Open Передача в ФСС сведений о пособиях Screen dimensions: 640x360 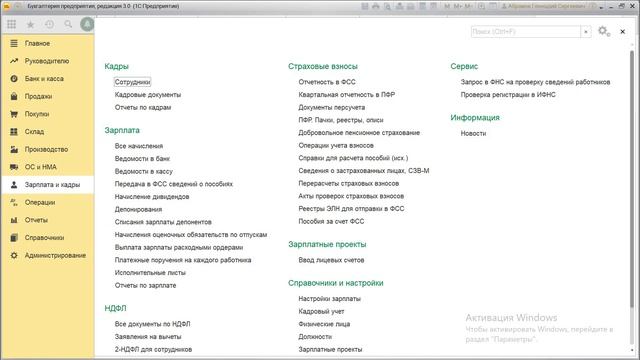pos(173,184)
